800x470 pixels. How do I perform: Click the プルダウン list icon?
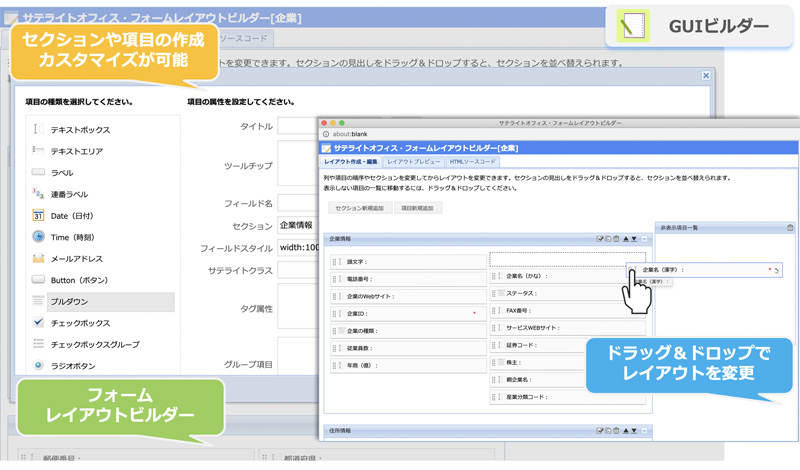click(38, 301)
